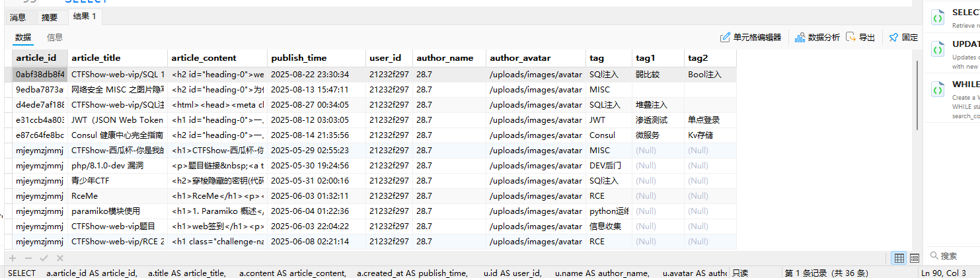Select the WHILE code snippet icon

(937, 90)
